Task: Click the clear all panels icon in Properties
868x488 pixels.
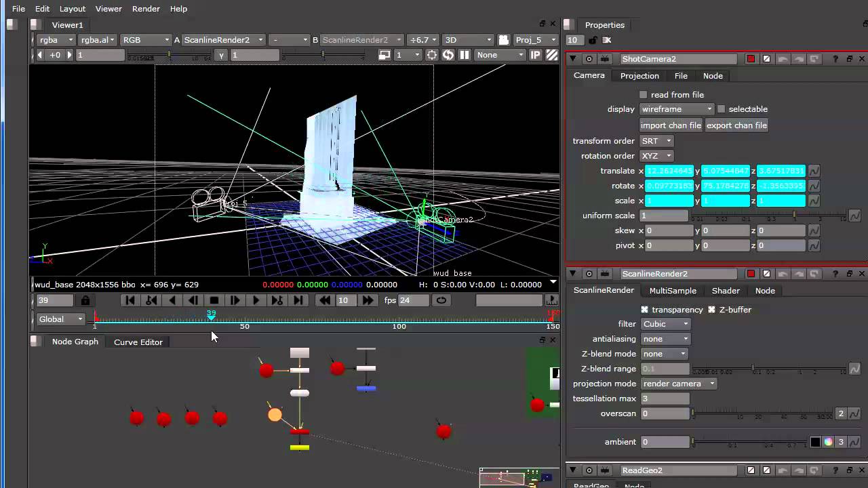Action: [x=607, y=41]
